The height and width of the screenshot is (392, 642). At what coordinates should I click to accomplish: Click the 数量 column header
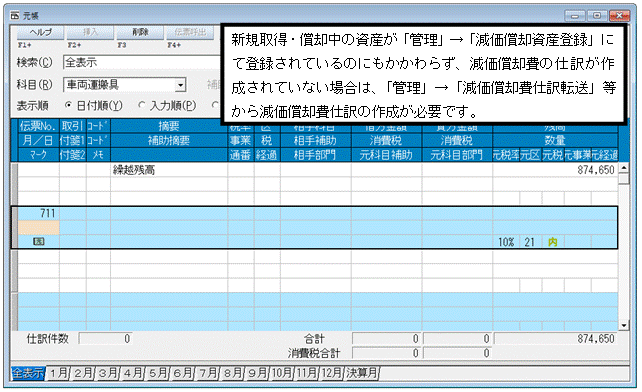point(555,140)
